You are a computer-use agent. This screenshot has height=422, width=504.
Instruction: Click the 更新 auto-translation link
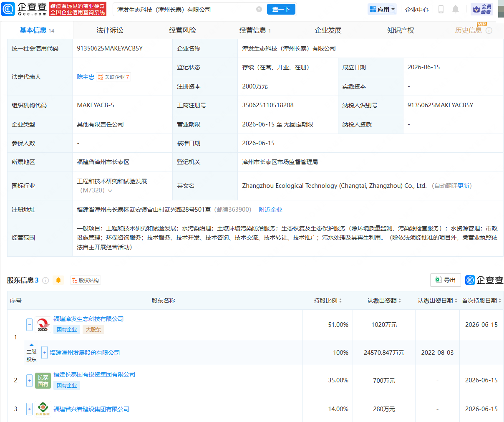pos(464,186)
